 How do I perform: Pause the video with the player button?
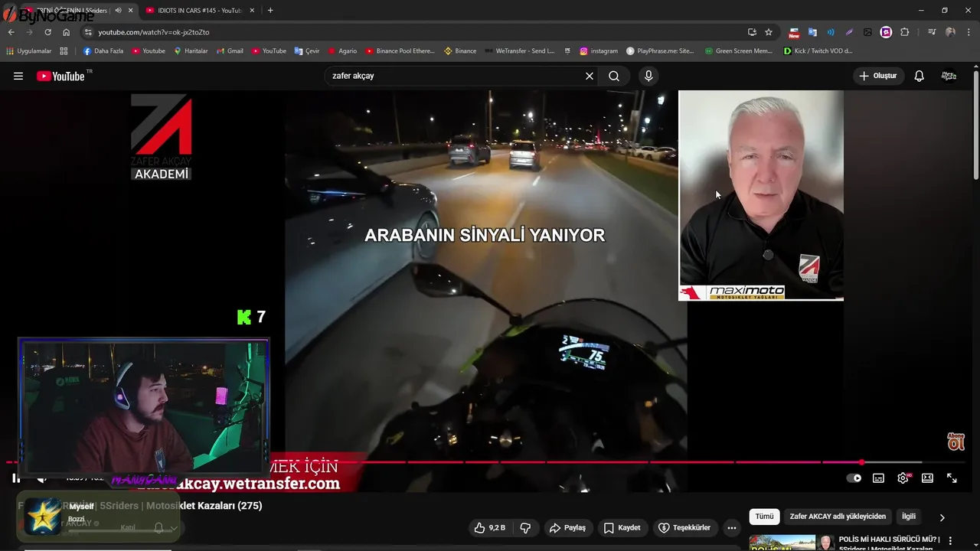point(16,478)
